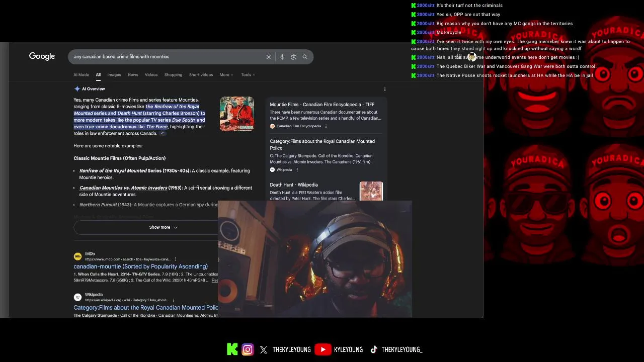Click Canadian Film Encyclopedia favicon in sidebar
Viewport: 644px width, 362px height.
(272, 126)
